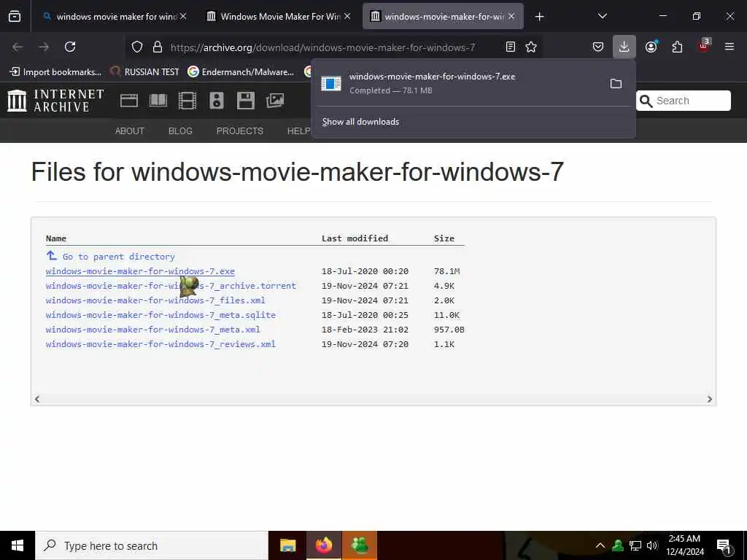Open the _meta.sqlite file link
This screenshot has height=560, width=747.
click(x=160, y=315)
